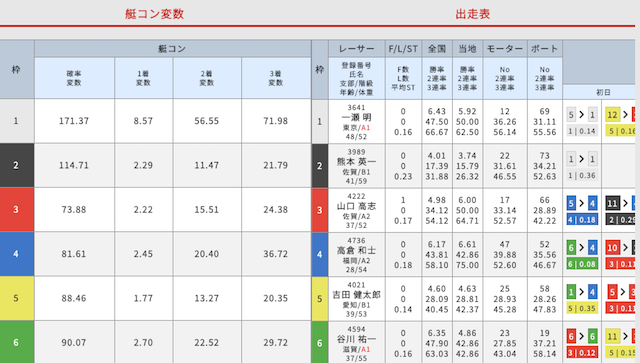Click the 初日 results column header

[603, 92]
